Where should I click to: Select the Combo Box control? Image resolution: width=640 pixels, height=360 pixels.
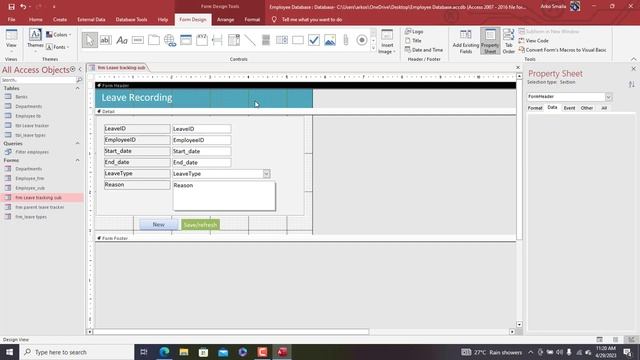pyautogui.click(x=234, y=40)
